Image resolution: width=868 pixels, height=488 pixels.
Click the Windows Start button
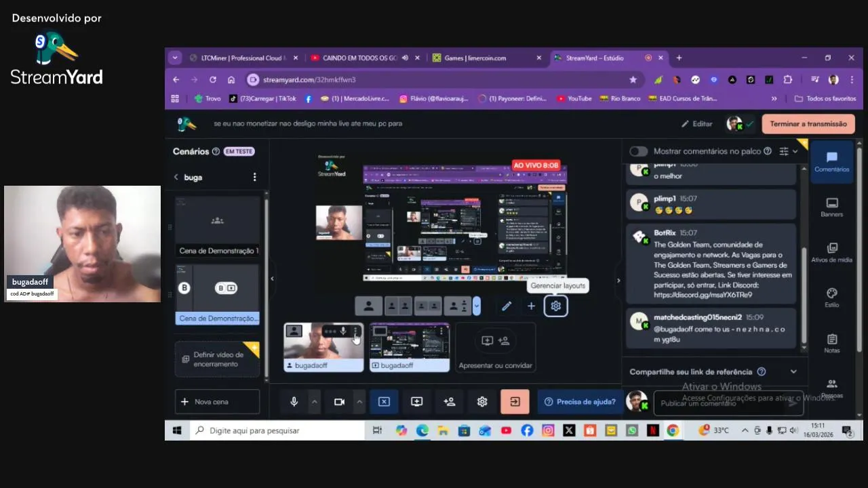click(177, 430)
